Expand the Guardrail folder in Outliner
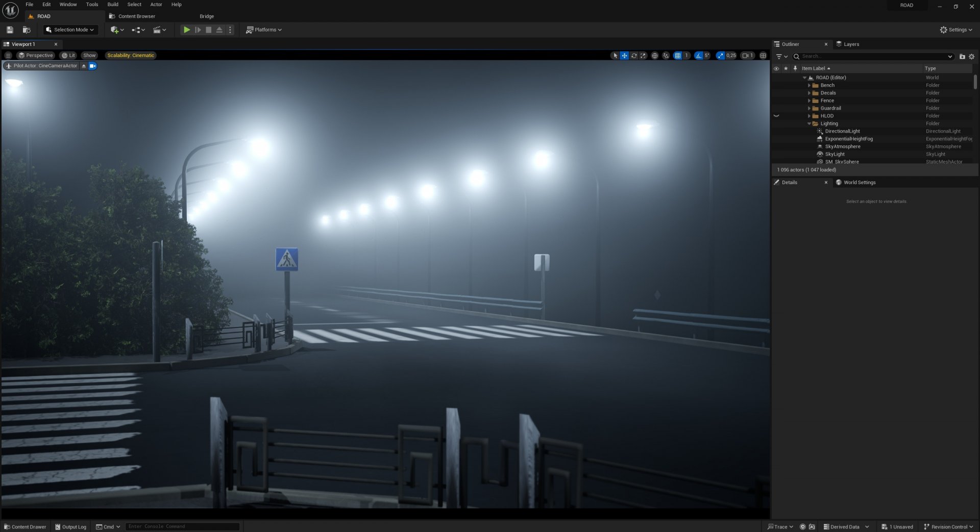This screenshot has width=980, height=532. [x=809, y=109]
